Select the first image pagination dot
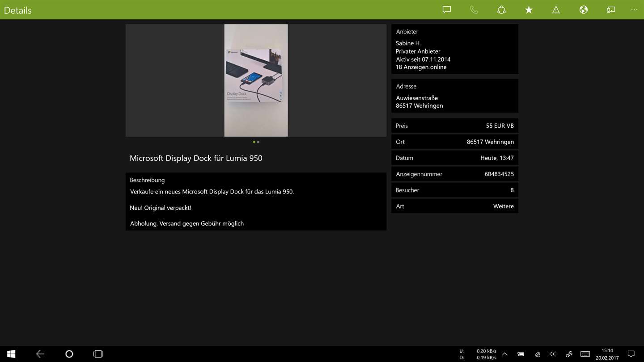 254,142
